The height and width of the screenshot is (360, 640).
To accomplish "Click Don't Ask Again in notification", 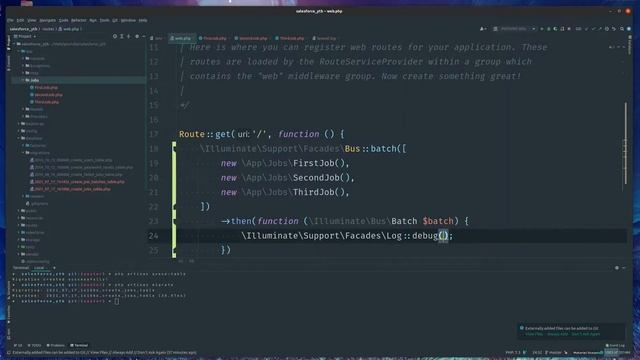I will (586, 335).
